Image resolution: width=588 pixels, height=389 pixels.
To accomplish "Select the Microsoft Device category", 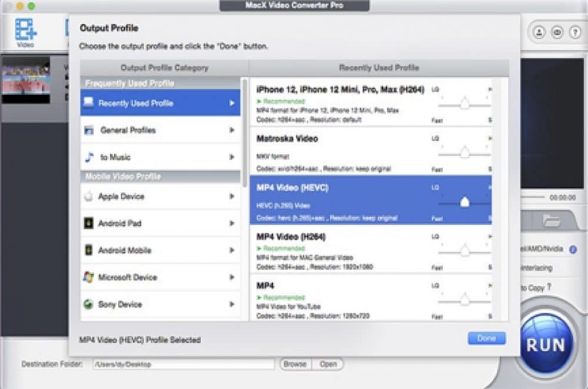I will point(161,277).
